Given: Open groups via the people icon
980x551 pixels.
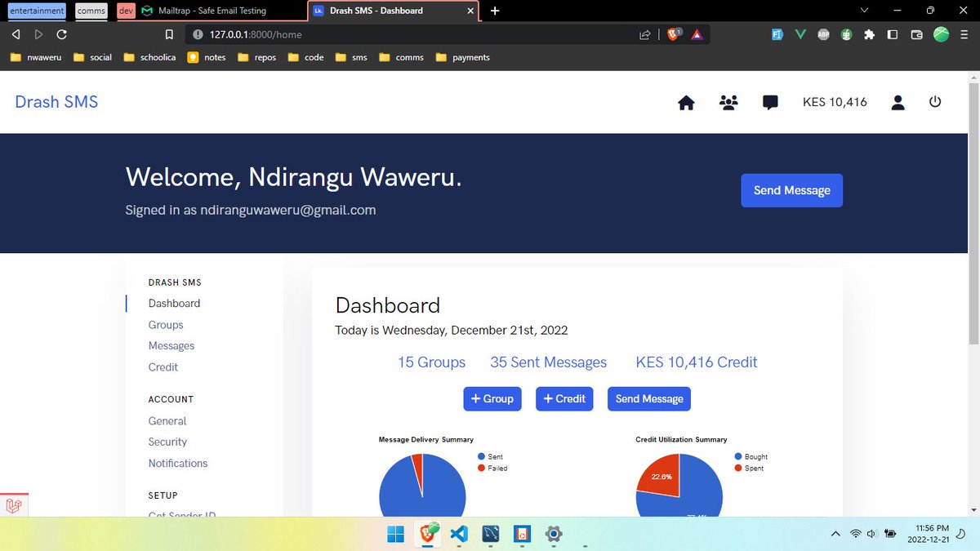Looking at the screenshot, I should (728, 103).
